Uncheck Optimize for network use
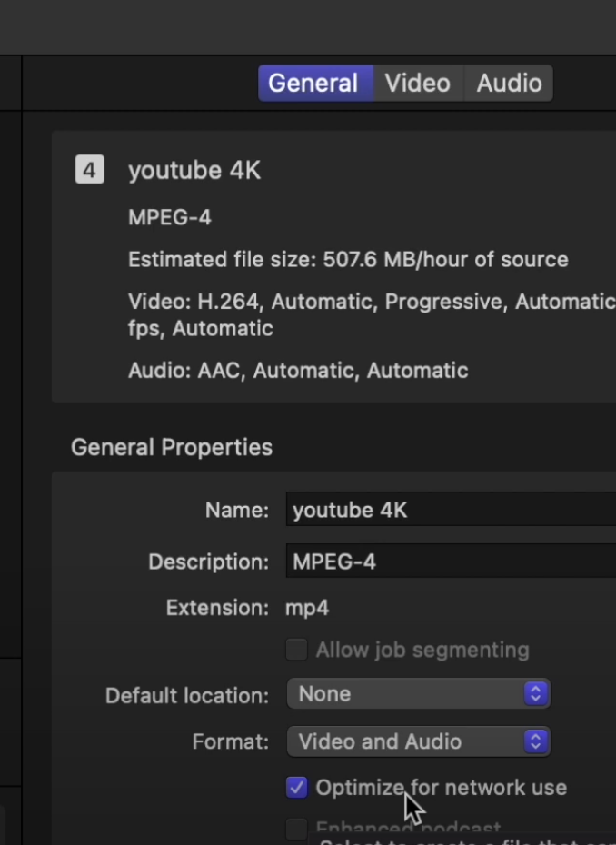 coord(296,788)
